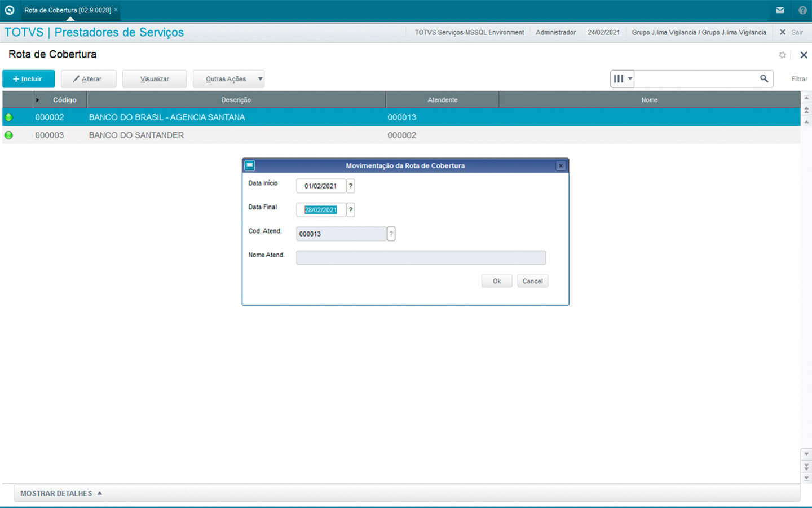Click the Cancel button in dialog
This screenshot has width=812, height=508.
tap(532, 281)
